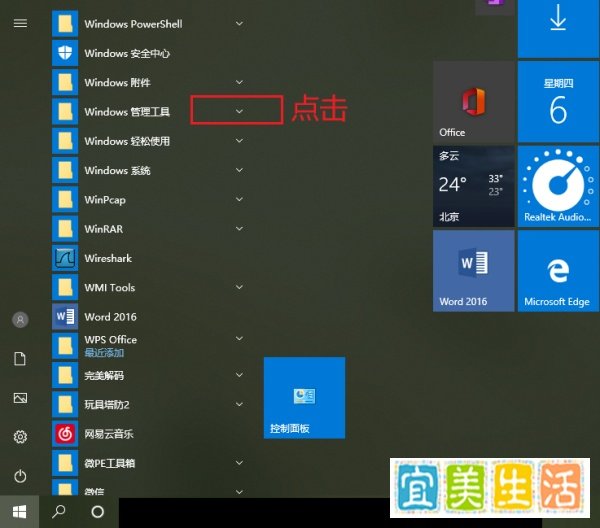The height and width of the screenshot is (528, 600).
Task: Expand Windows 轻松使用 chevron
Action: pyautogui.click(x=239, y=141)
